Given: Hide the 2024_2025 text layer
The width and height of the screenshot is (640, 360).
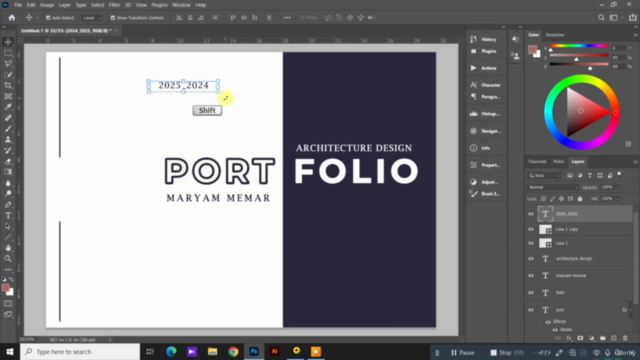Looking at the screenshot, I should click(531, 214).
